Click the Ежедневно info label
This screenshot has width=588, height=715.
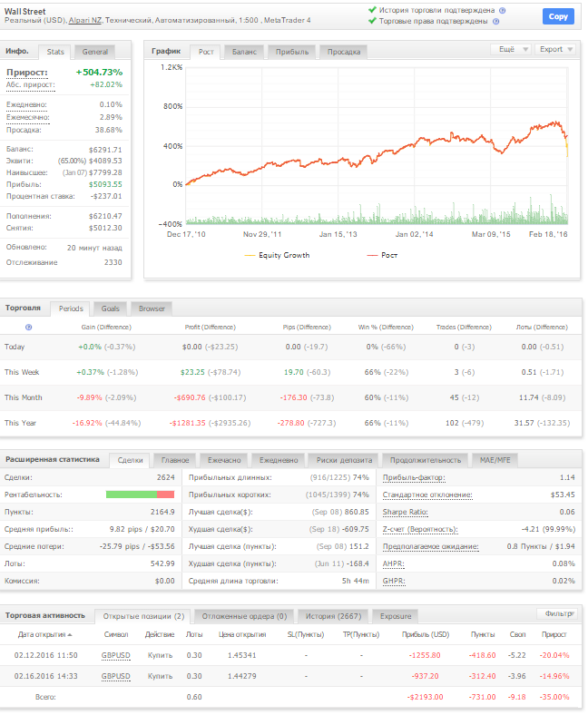pos(26,105)
